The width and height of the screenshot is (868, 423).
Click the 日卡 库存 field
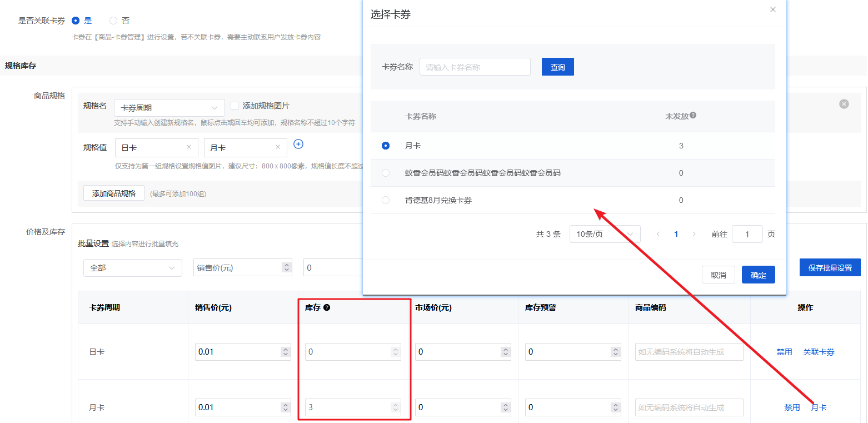[353, 352]
